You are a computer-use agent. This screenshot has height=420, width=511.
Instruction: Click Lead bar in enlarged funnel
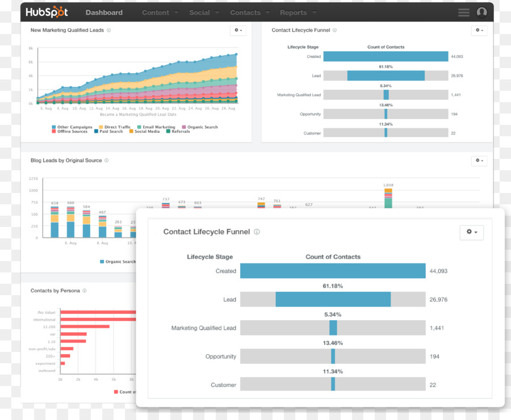tap(333, 299)
